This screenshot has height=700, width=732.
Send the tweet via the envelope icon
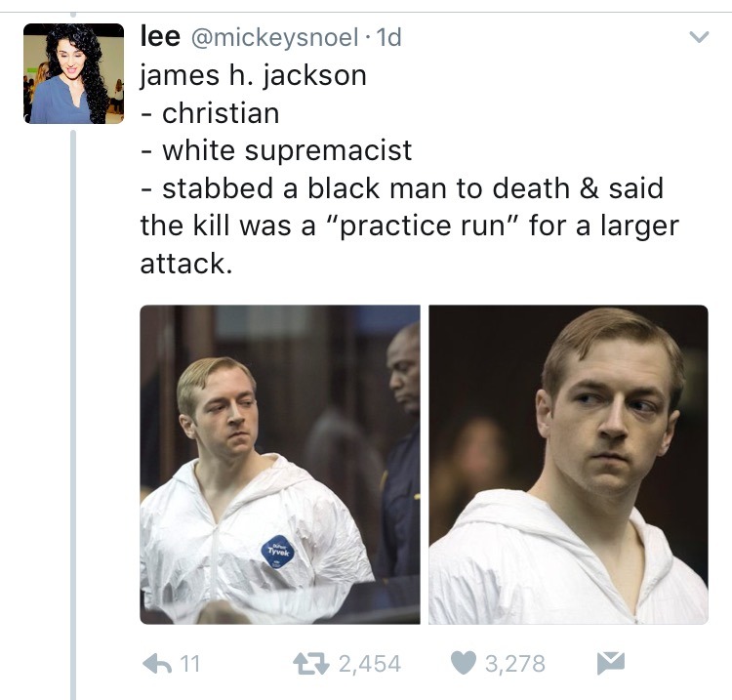pos(611,663)
